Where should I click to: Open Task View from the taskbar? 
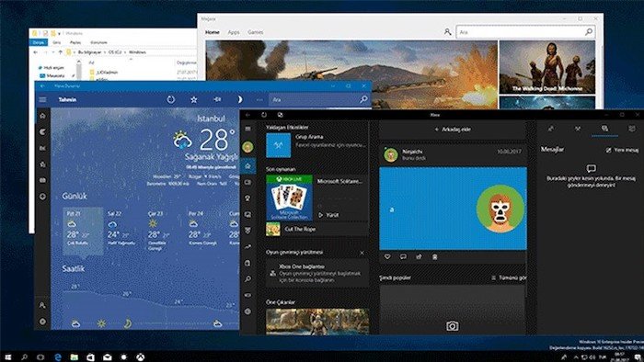[x=40, y=357]
